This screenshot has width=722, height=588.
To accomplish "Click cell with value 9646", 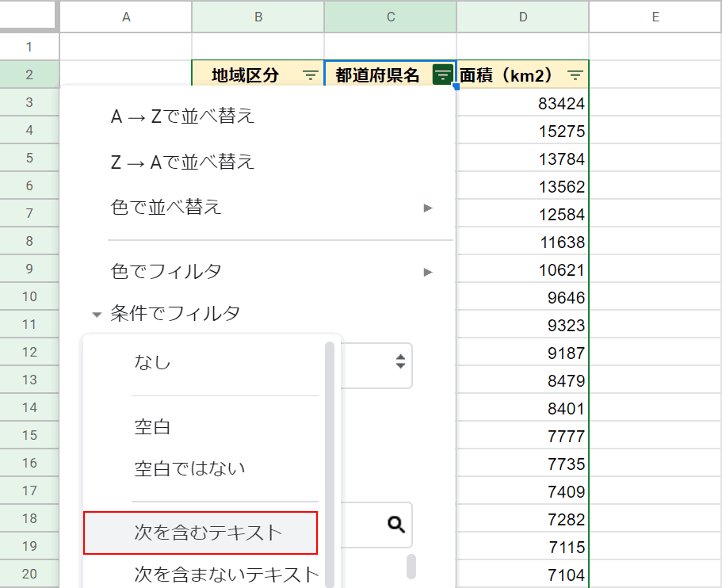I will point(523,296).
